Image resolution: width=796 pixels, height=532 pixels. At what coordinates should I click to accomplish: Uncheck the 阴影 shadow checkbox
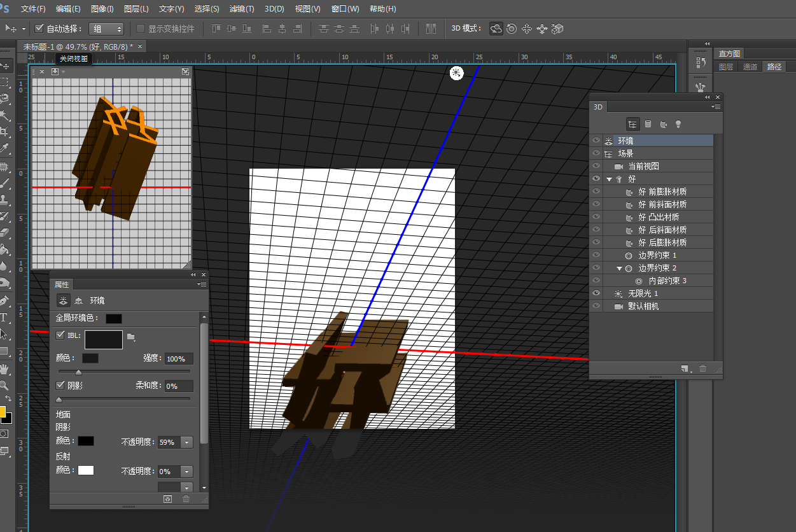tap(60, 385)
